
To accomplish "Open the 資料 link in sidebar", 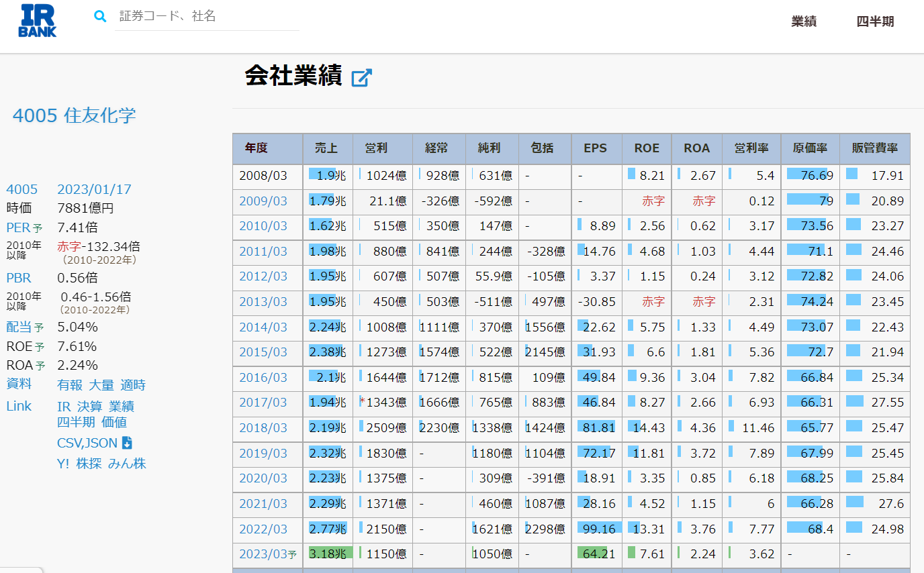I will point(19,384).
